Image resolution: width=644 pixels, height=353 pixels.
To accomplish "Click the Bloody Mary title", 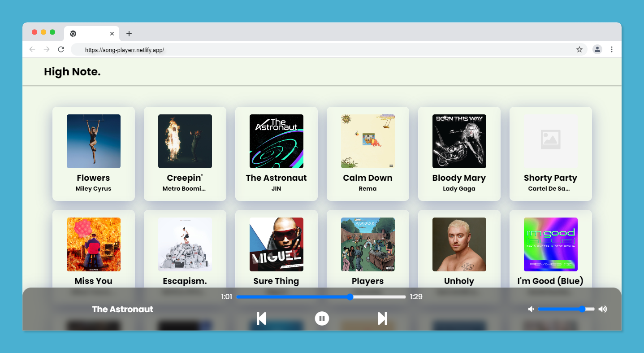I will tap(459, 178).
